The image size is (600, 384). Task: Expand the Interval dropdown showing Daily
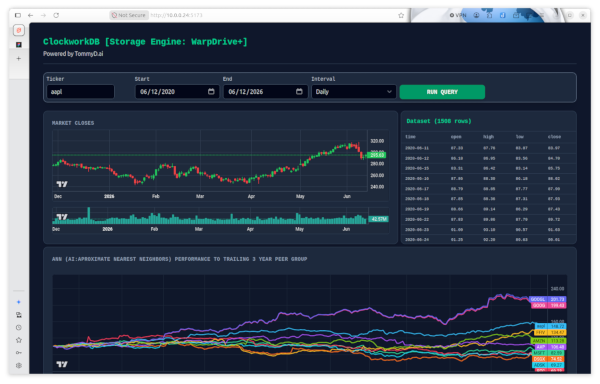tap(354, 92)
